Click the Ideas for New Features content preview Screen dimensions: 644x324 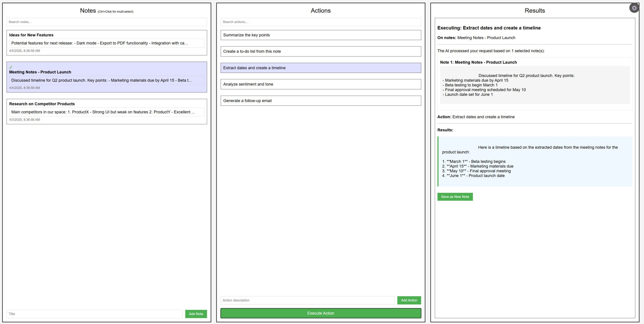coord(106,43)
